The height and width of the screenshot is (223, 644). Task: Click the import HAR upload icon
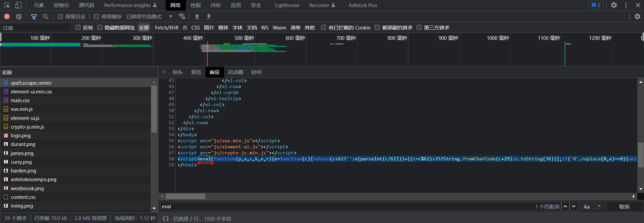tap(197, 16)
